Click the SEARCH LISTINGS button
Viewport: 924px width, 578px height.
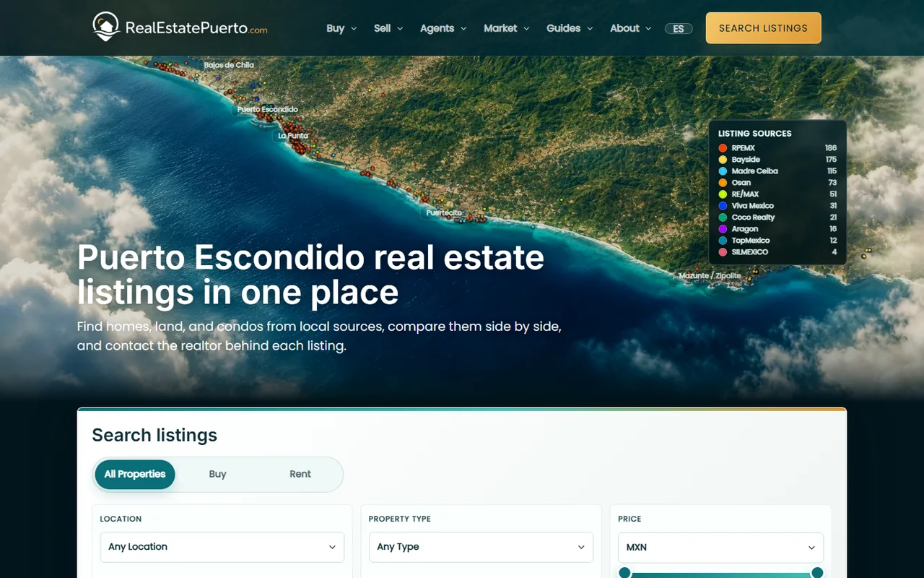pos(763,28)
